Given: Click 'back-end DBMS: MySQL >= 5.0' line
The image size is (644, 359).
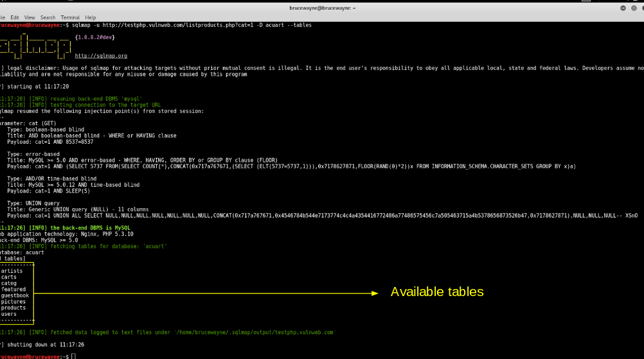Looking at the screenshot, I should click(x=39, y=240).
